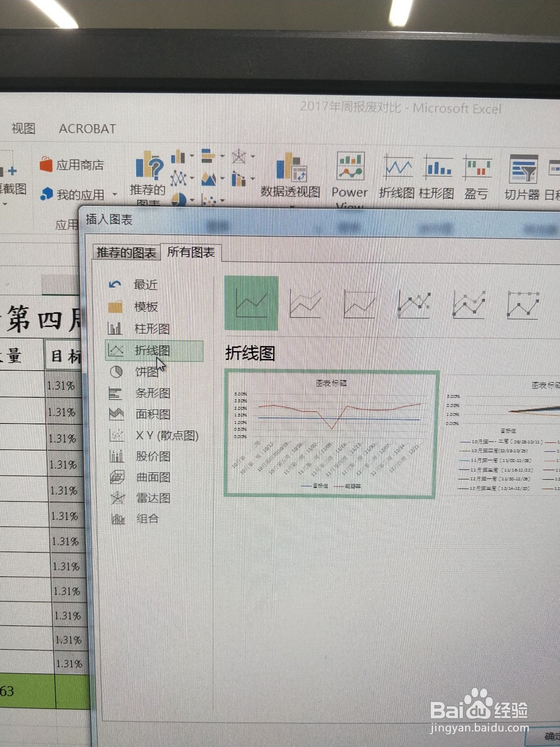Click the 确定 button
The height and width of the screenshot is (747, 560).
(x=551, y=740)
